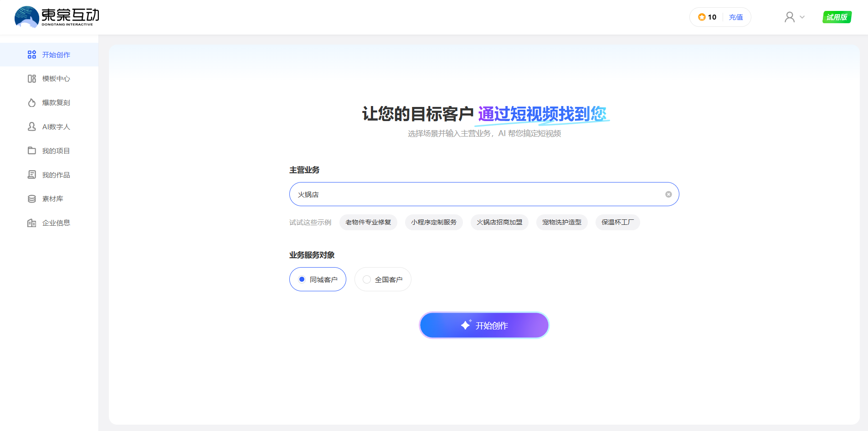This screenshot has width=868, height=431.
Task: Open 我的作品 in the sidebar
Action: (49, 175)
